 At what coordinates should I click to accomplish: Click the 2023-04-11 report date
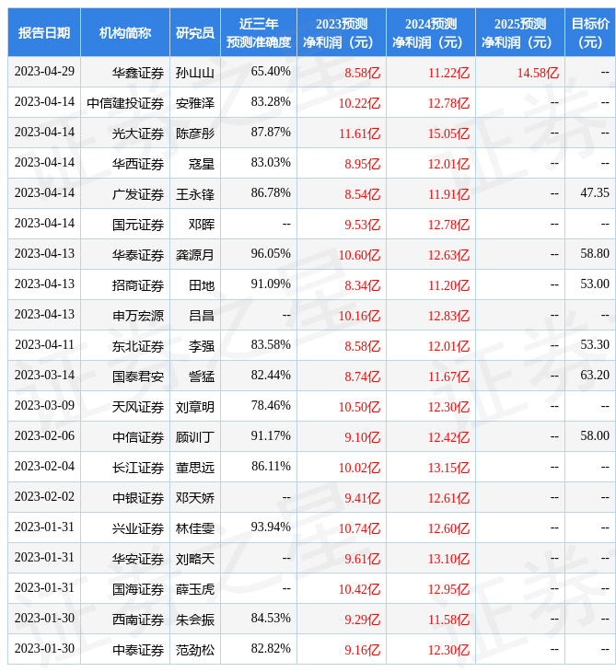click(x=44, y=345)
